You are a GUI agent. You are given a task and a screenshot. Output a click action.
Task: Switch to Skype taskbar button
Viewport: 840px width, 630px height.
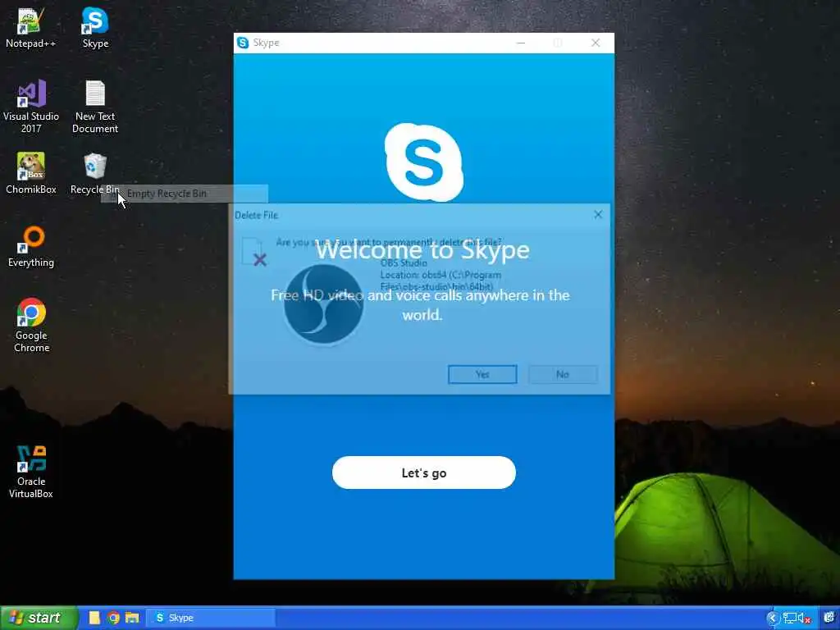(x=211, y=618)
